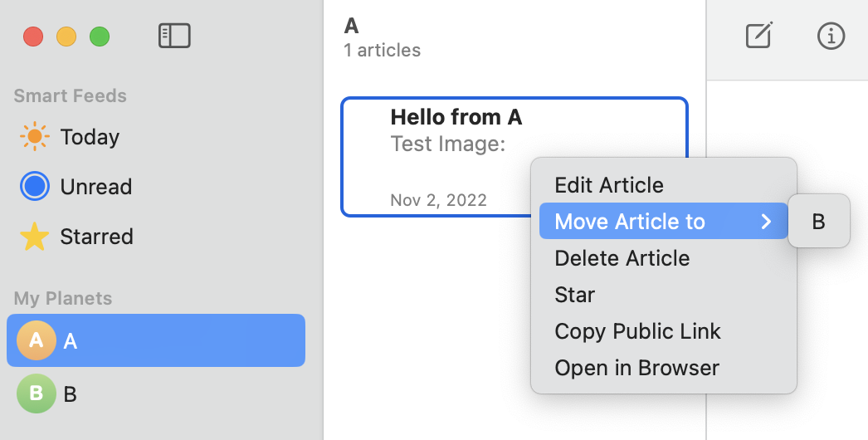Close the window with the red button
The height and width of the screenshot is (440, 868).
click(x=33, y=37)
